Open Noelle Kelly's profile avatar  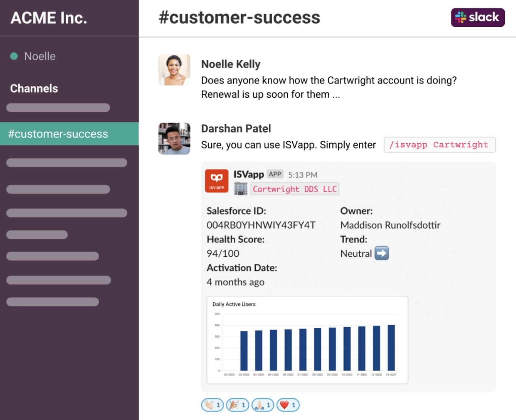tap(174, 69)
